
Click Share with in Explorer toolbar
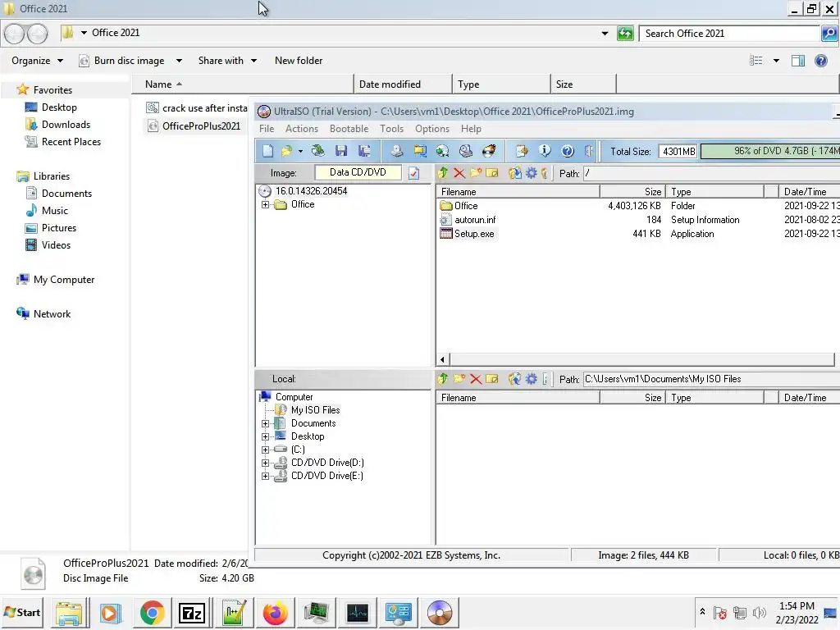click(x=227, y=61)
